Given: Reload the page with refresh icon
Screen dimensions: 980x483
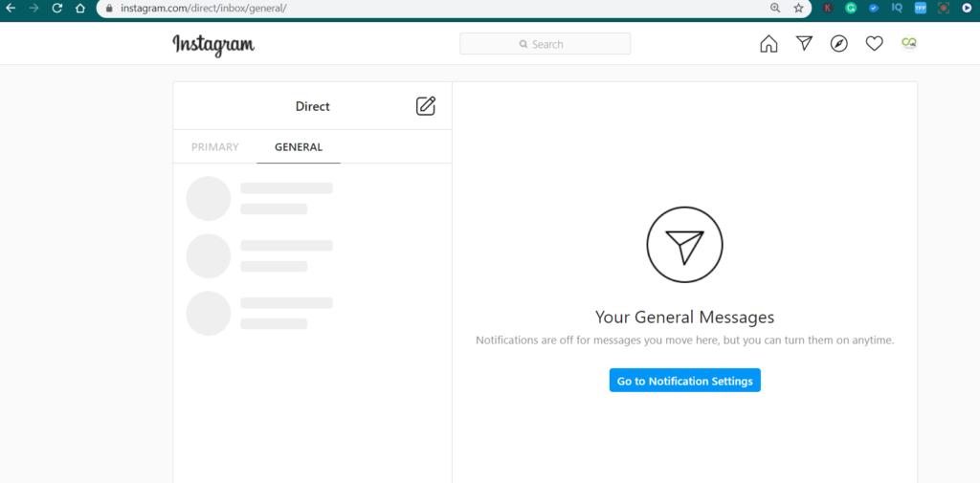Looking at the screenshot, I should (x=56, y=8).
